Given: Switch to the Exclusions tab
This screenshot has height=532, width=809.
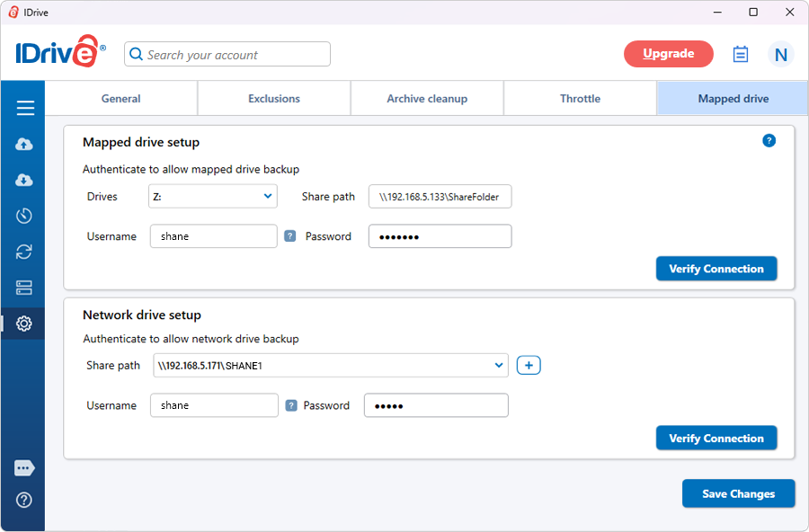Looking at the screenshot, I should click(x=274, y=99).
